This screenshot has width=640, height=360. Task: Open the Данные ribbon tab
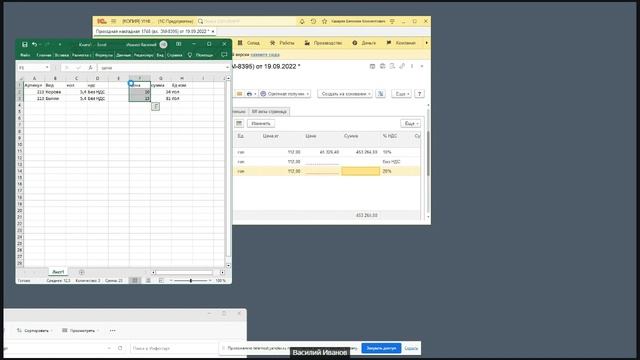(x=123, y=55)
